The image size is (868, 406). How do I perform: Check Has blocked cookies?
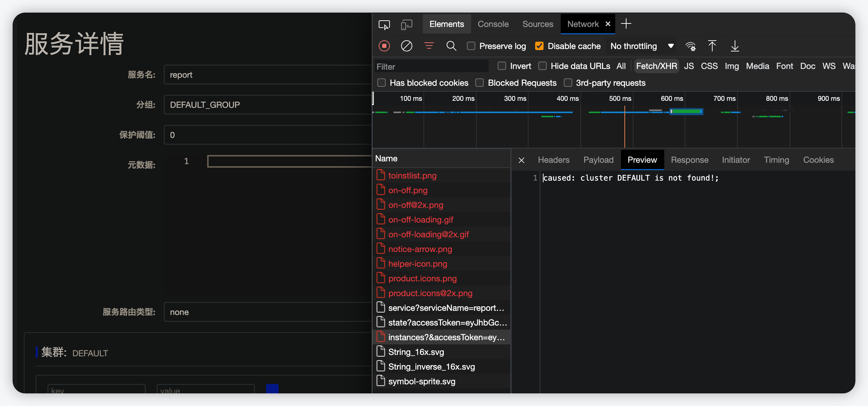click(x=381, y=83)
